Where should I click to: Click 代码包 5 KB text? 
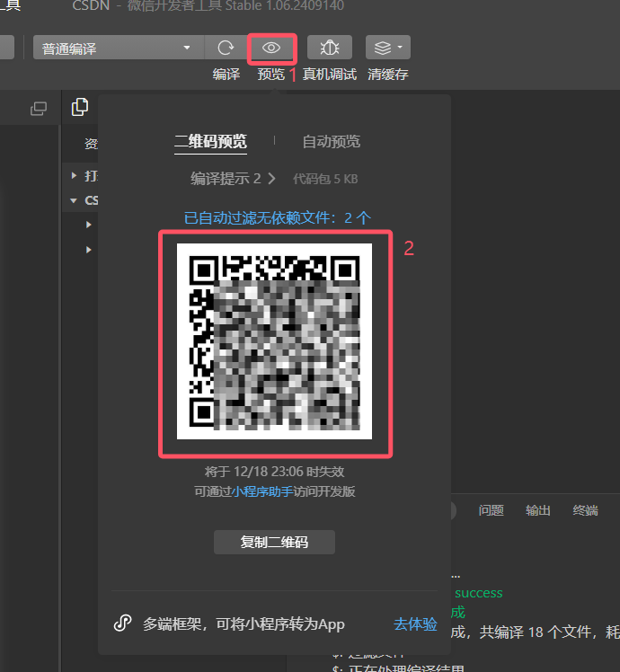pos(325,179)
